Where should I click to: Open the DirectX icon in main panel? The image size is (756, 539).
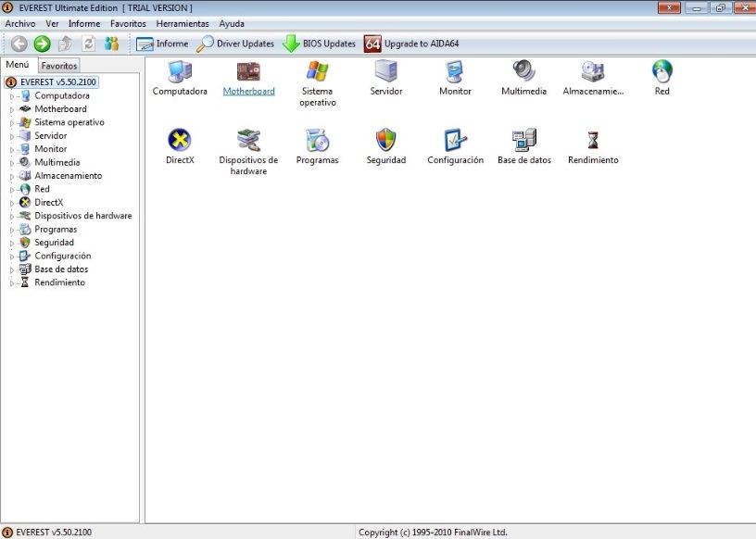coord(180,141)
